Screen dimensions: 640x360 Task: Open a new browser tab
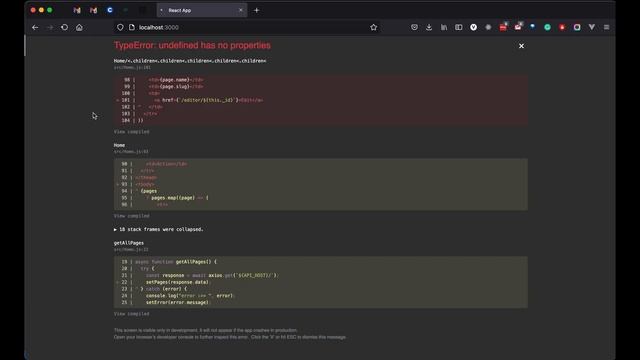(256, 10)
